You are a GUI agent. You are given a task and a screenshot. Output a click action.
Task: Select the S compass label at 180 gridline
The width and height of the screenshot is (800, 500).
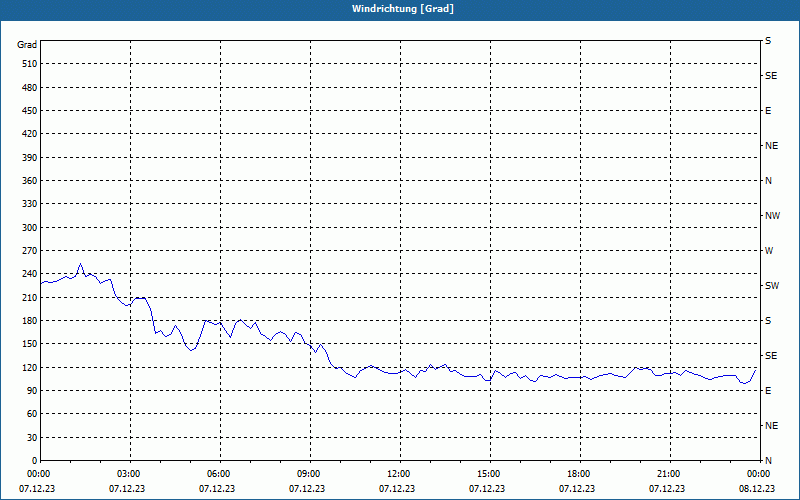[x=768, y=320]
